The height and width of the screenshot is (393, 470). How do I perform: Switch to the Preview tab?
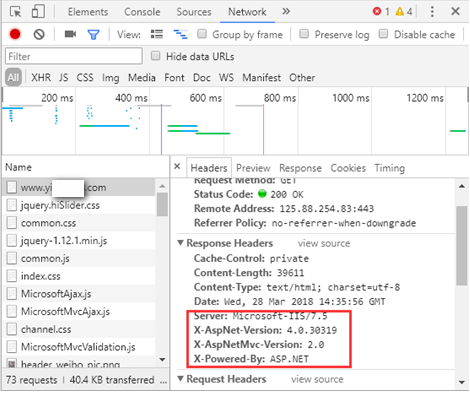(x=253, y=168)
